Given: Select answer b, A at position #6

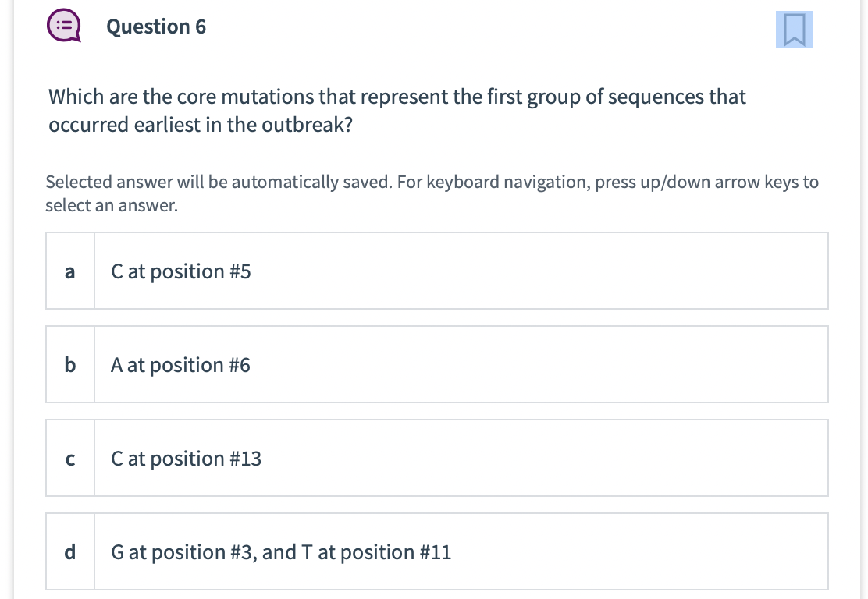Looking at the screenshot, I should (x=437, y=364).
